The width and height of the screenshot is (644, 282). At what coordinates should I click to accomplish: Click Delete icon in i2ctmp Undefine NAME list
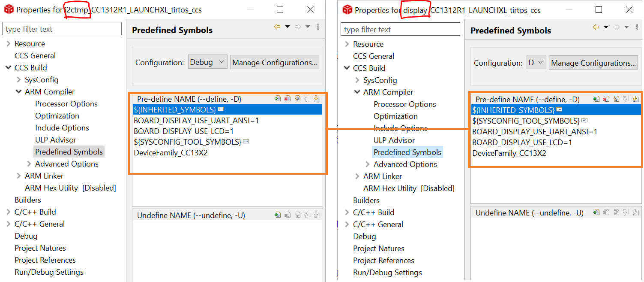[287, 215]
